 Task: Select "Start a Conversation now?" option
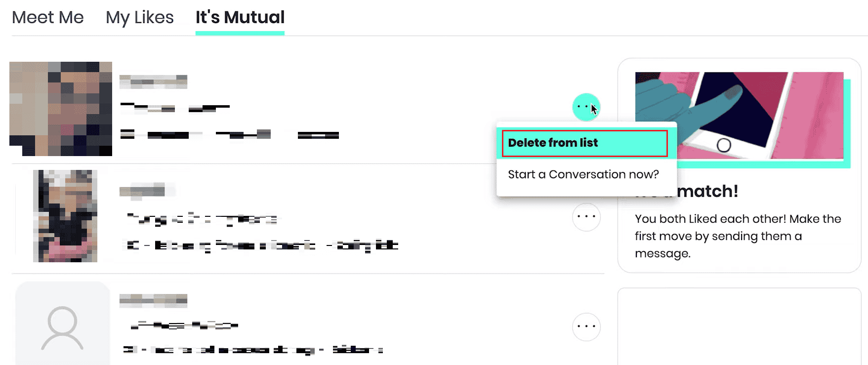[583, 174]
